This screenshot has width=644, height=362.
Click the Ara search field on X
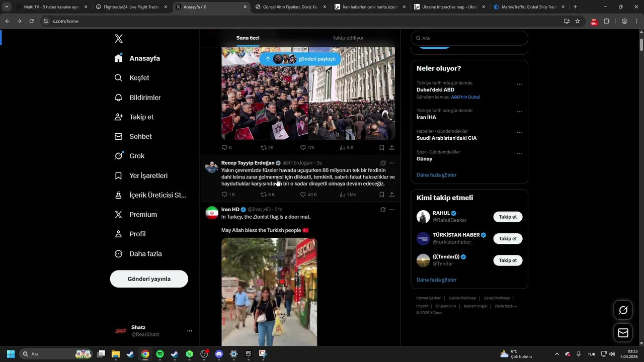pyautogui.click(x=469, y=38)
